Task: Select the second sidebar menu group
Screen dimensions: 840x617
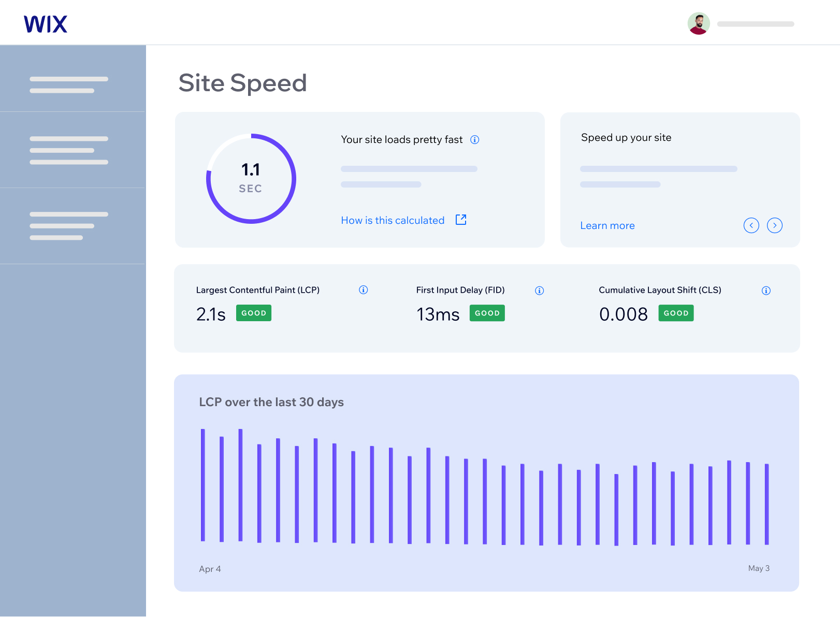Action: [x=69, y=150]
